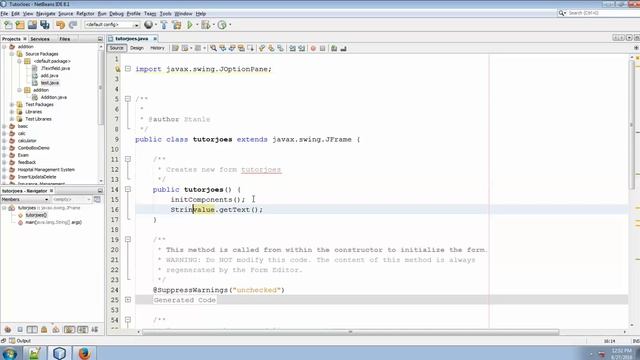Open the Windows Start button

[x=9, y=353]
